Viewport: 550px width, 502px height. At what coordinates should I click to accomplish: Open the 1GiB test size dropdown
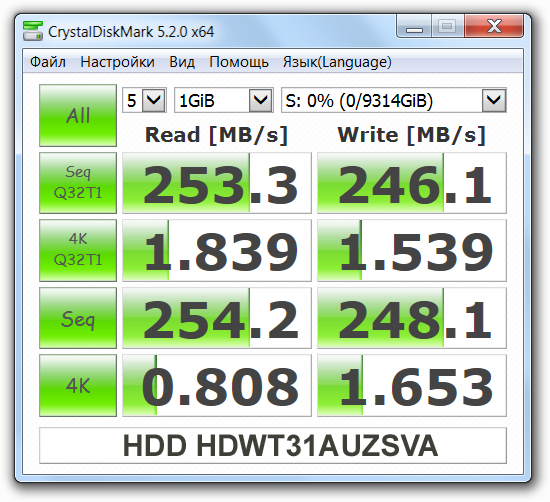click(x=224, y=100)
